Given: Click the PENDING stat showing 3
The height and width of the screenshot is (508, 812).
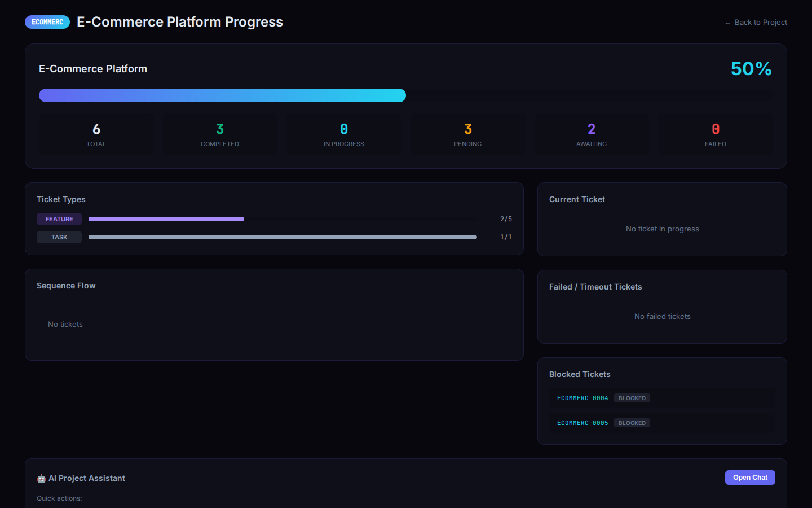Looking at the screenshot, I should [467, 134].
